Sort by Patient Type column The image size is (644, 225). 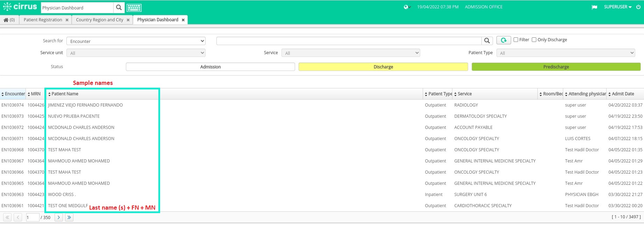(438, 94)
